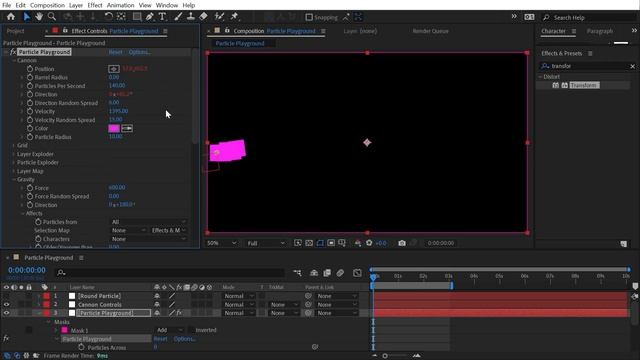640x360 pixels.
Task: Click the frame blending icon in timeline
Action: [x=327, y=273]
